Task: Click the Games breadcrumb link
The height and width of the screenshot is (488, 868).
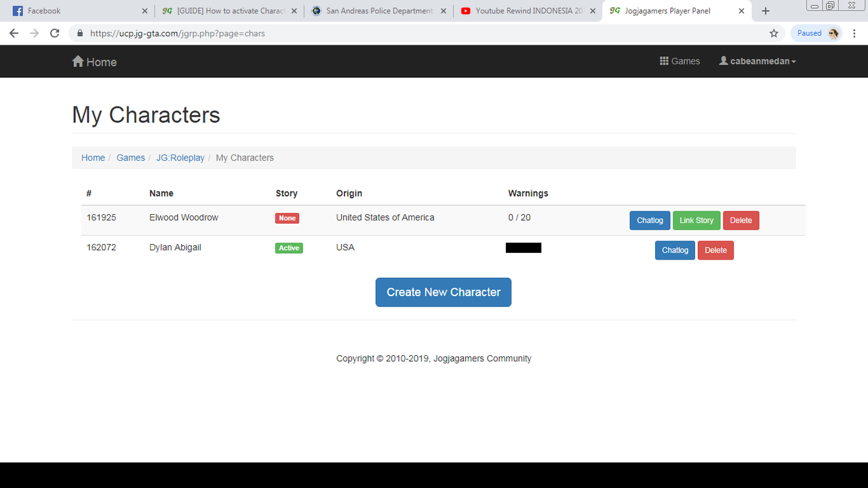Action: pyautogui.click(x=131, y=157)
